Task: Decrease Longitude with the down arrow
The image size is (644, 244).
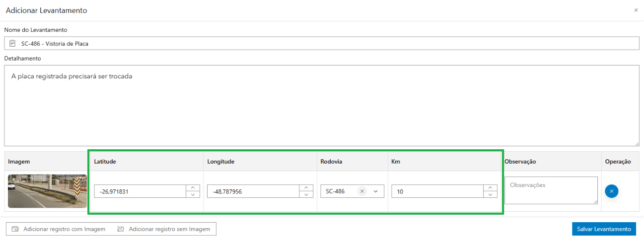Action: 306,194
